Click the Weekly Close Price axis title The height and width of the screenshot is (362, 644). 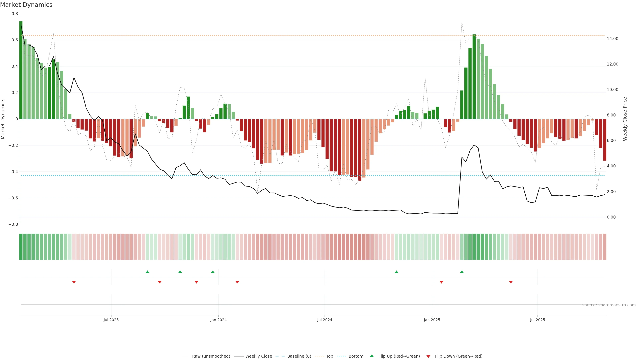coord(625,119)
